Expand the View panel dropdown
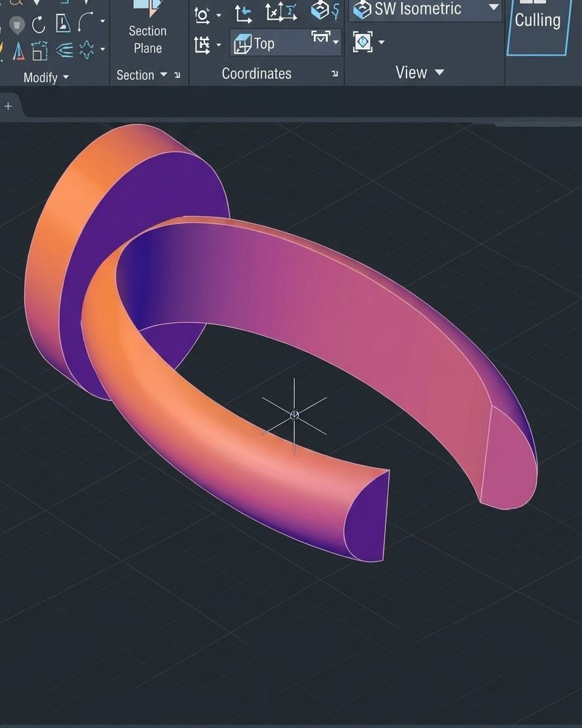 point(439,72)
